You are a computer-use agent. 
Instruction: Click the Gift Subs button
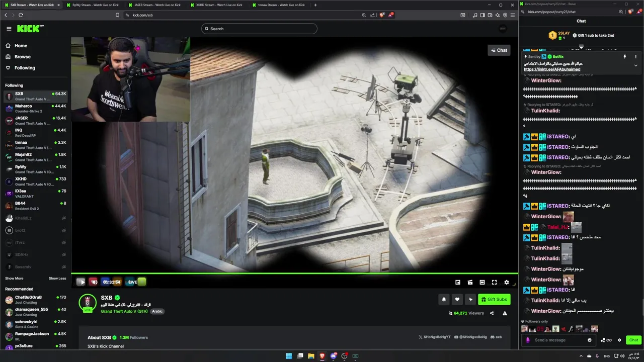click(x=494, y=300)
